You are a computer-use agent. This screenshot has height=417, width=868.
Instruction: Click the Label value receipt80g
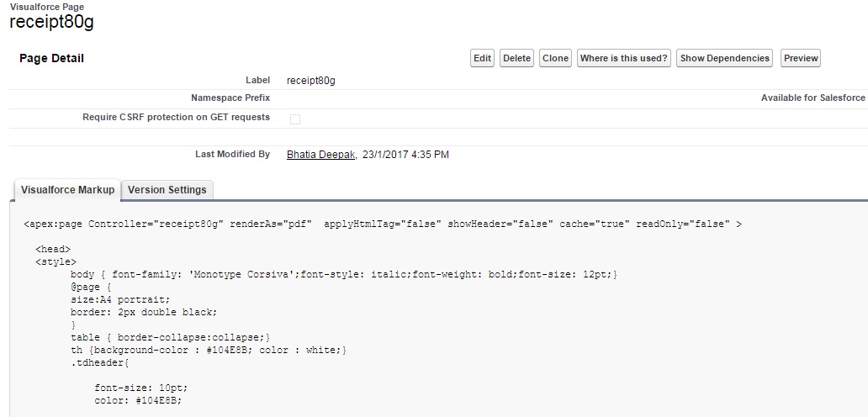(310, 81)
